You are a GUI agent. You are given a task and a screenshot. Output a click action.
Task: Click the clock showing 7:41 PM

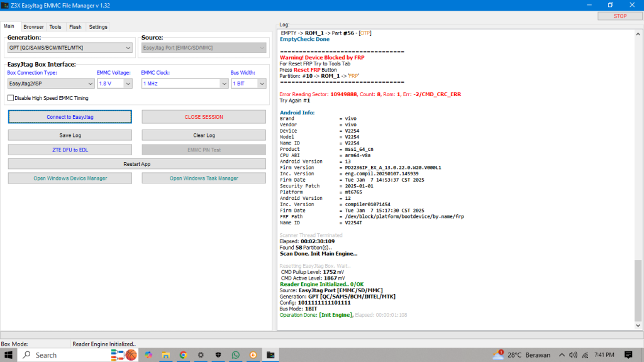pyautogui.click(x=604, y=355)
